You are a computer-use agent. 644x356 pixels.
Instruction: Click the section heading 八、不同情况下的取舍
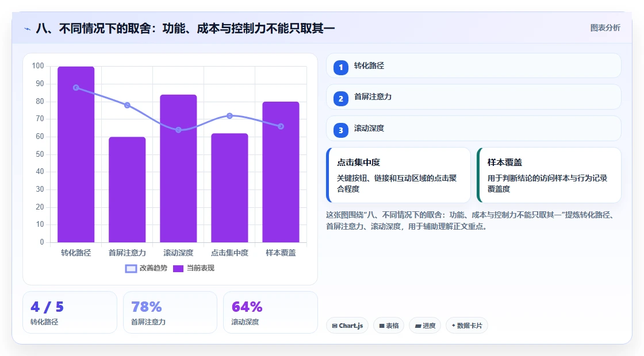pos(185,28)
